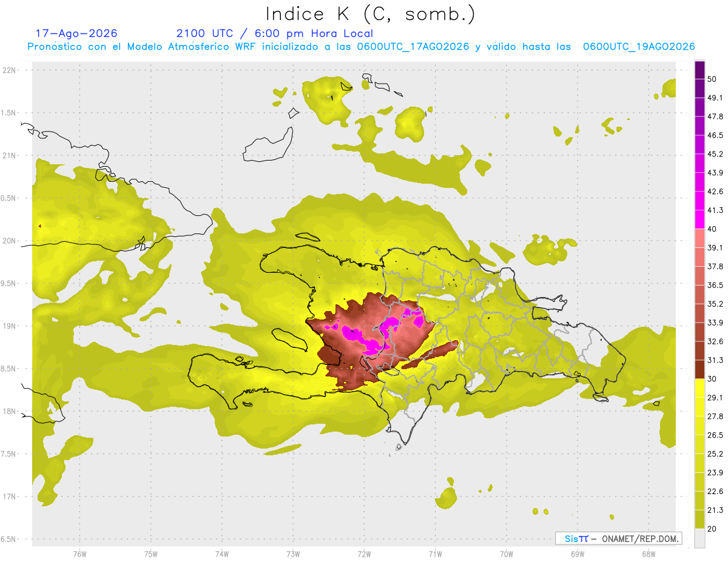Click the colorbar value 50
The width and height of the screenshot is (728, 562).
(712, 79)
